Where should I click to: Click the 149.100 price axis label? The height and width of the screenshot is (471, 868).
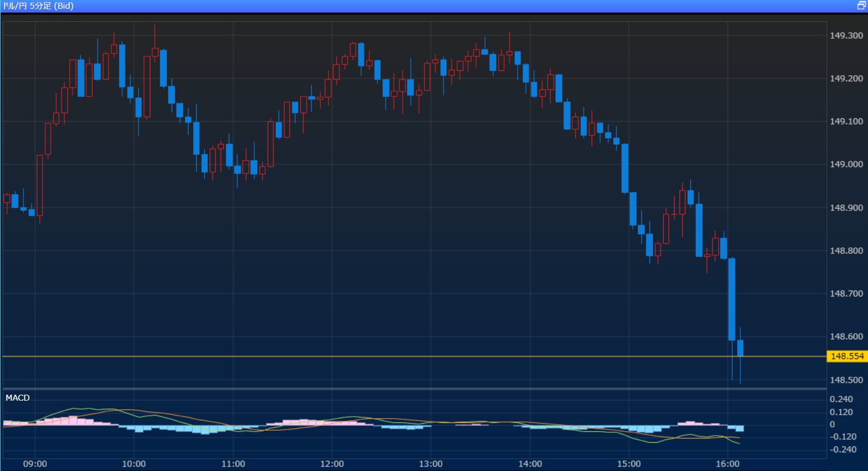point(846,122)
